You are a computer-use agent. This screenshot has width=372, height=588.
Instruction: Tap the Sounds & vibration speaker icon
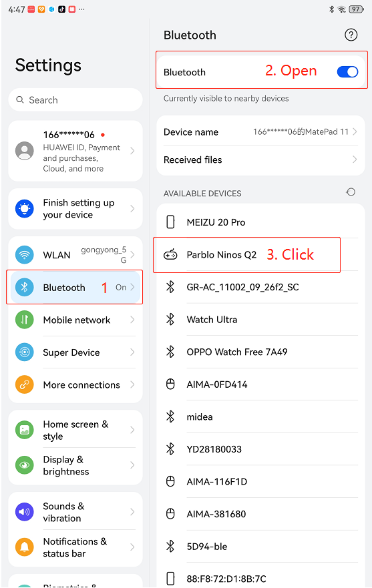pos(25,512)
